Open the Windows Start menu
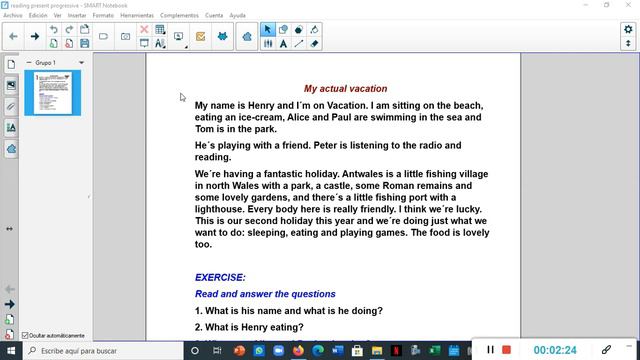The image size is (640, 360). [11, 351]
